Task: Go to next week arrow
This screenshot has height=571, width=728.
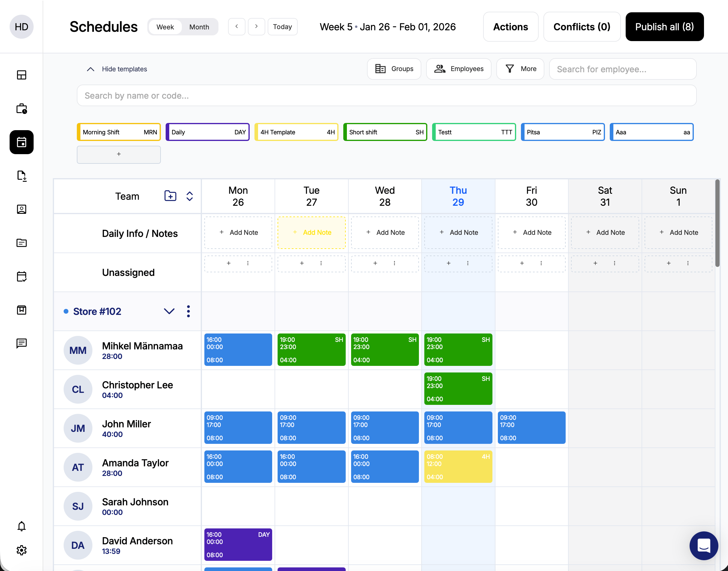Action: tap(256, 27)
